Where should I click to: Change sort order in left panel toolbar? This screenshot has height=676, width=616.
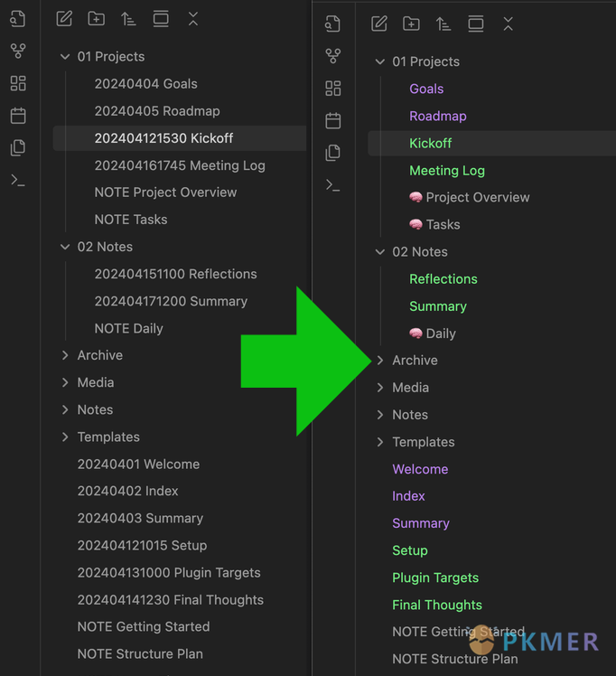(x=128, y=19)
